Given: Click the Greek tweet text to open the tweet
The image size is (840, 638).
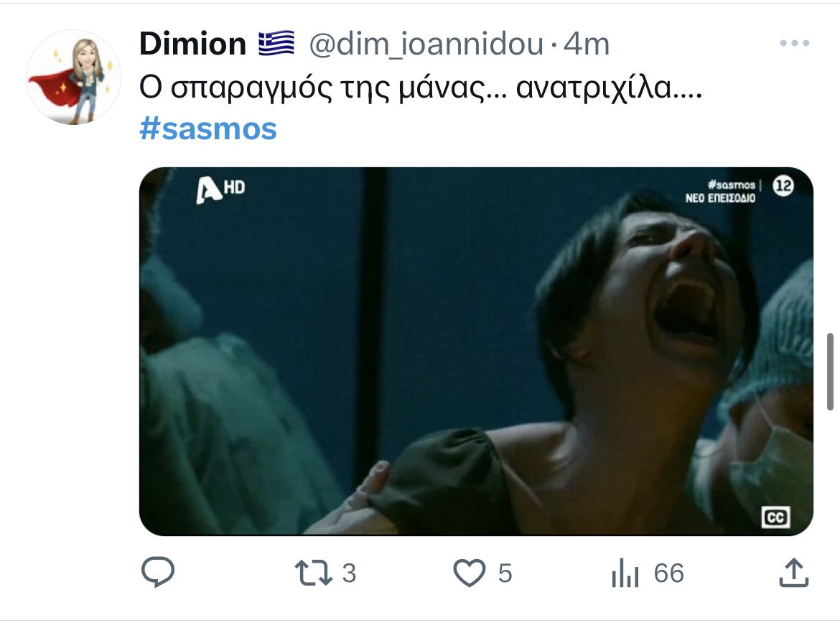Looking at the screenshot, I should pyautogui.click(x=421, y=88).
